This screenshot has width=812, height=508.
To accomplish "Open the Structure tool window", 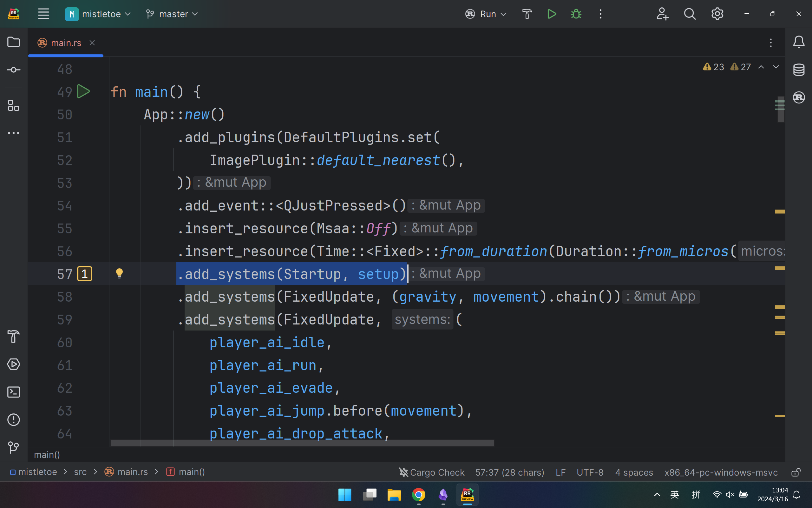I will 13,105.
